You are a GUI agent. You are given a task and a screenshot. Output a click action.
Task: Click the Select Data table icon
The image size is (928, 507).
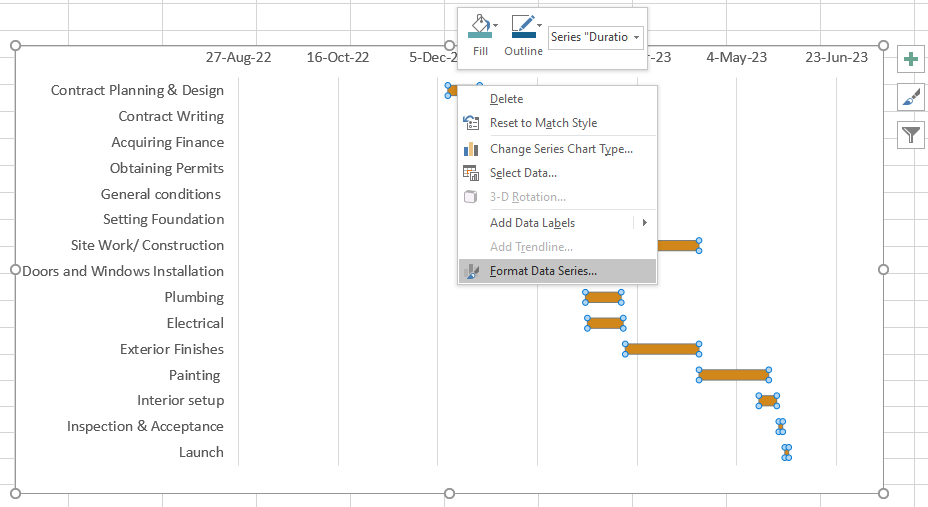[471, 173]
